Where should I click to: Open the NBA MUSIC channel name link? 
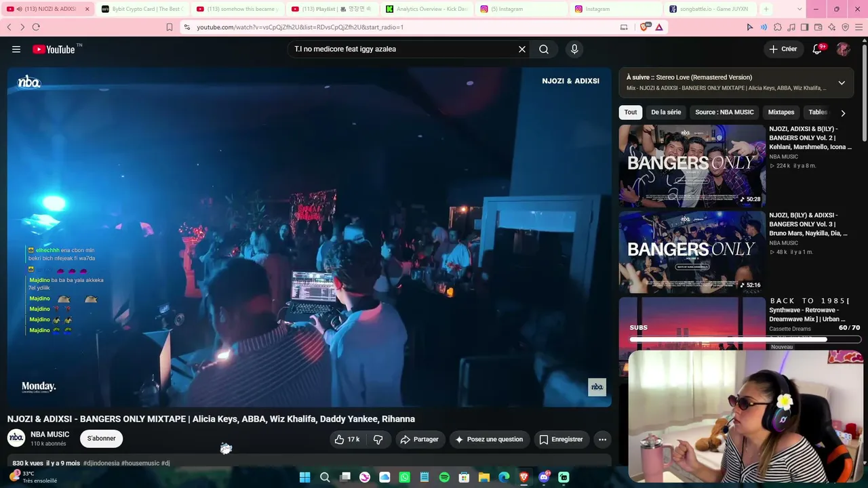tap(50, 434)
